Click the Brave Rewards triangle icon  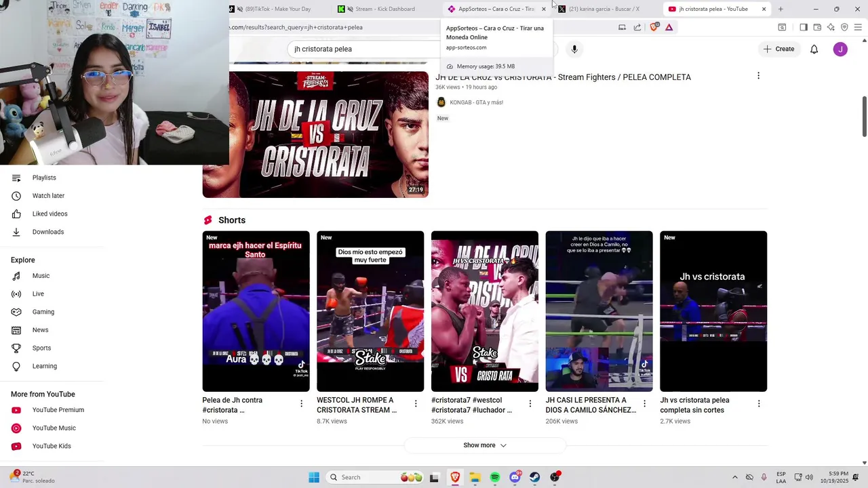tap(669, 27)
